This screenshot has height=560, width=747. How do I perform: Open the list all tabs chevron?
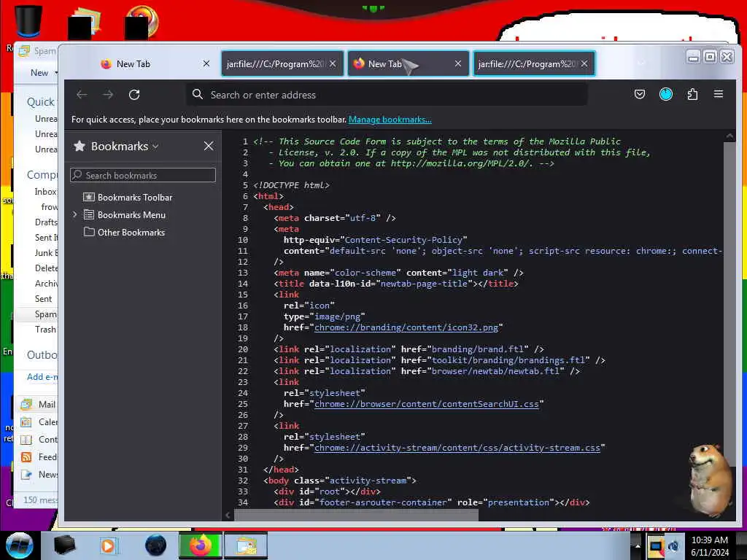tap(641, 63)
